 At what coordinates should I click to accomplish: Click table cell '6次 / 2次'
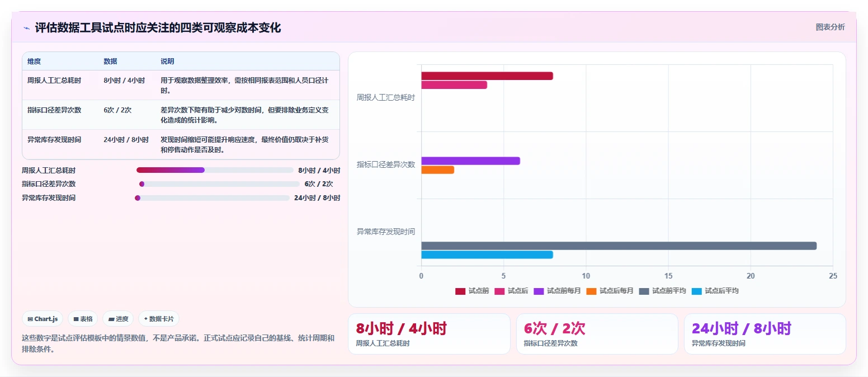point(117,110)
